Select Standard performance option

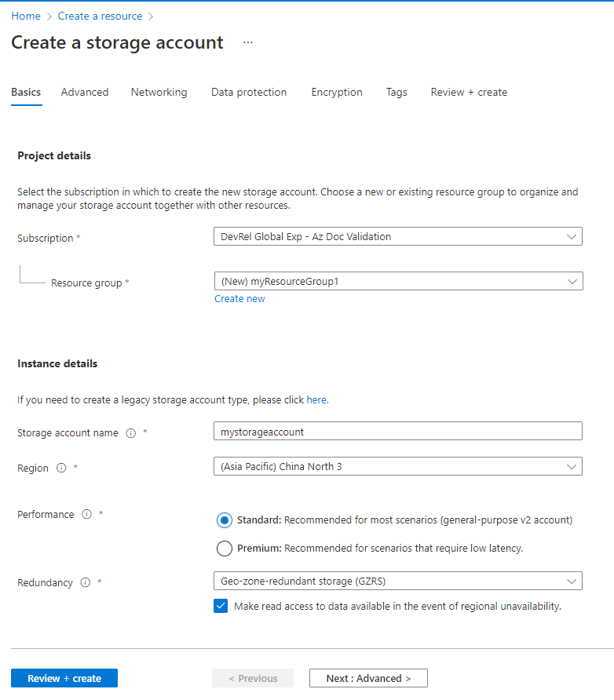click(x=225, y=520)
